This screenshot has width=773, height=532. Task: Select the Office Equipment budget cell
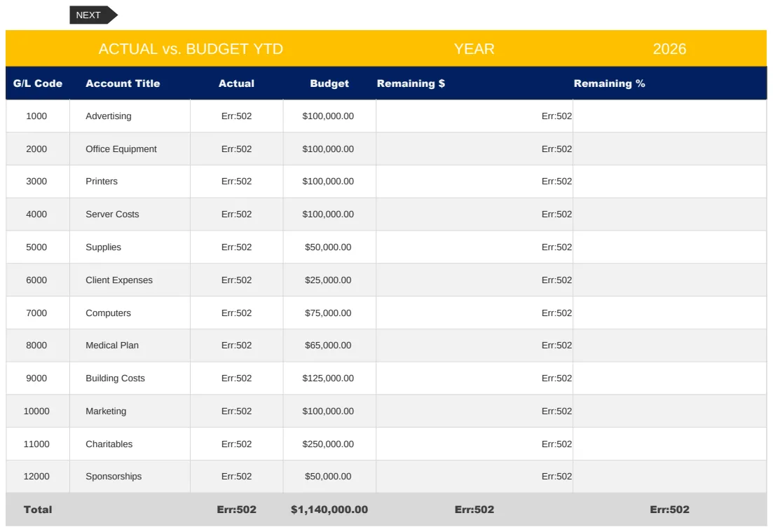click(x=329, y=149)
